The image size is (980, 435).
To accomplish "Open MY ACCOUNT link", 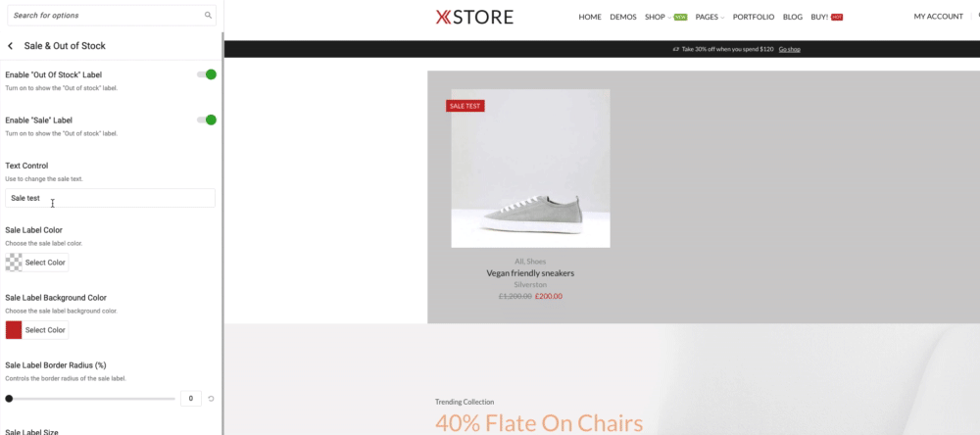I will [938, 17].
